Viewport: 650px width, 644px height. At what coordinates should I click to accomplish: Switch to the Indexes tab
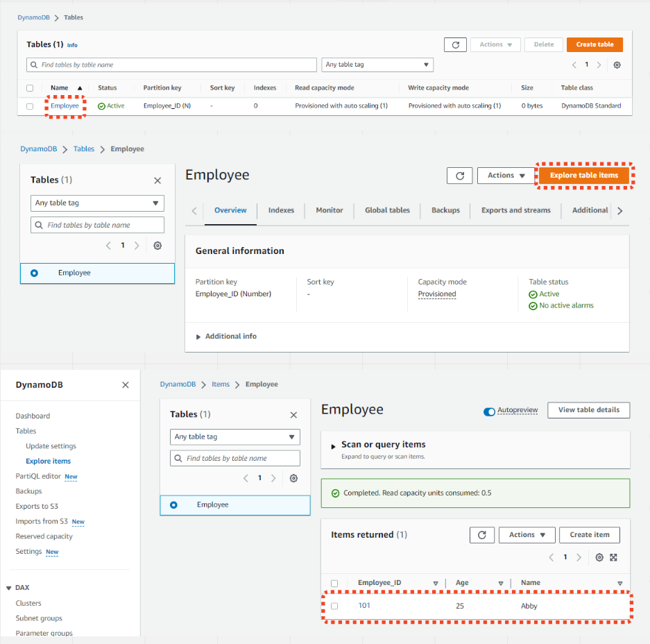pyautogui.click(x=281, y=210)
